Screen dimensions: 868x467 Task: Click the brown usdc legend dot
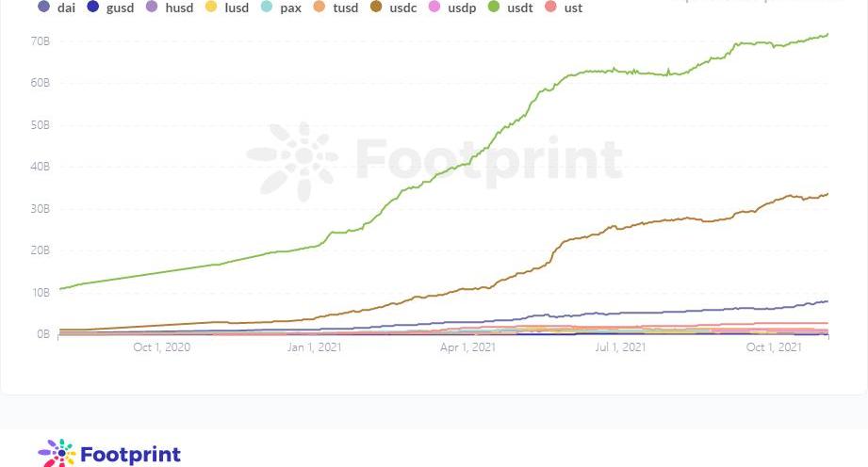pyautogui.click(x=376, y=8)
